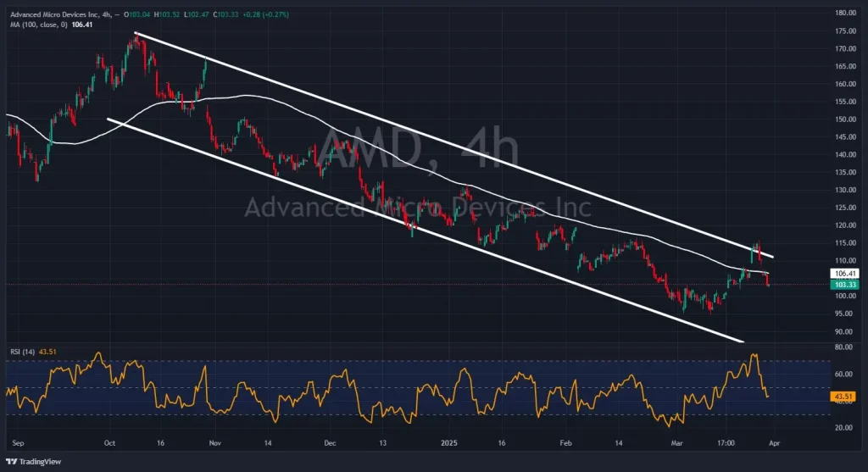
Task: Click the Oct time axis label
Action: (x=109, y=443)
